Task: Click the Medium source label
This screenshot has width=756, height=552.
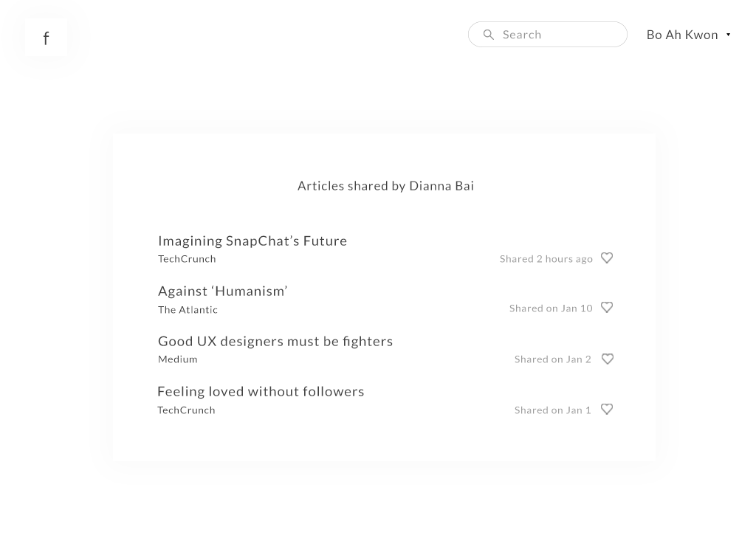Action: coord(177,359)
